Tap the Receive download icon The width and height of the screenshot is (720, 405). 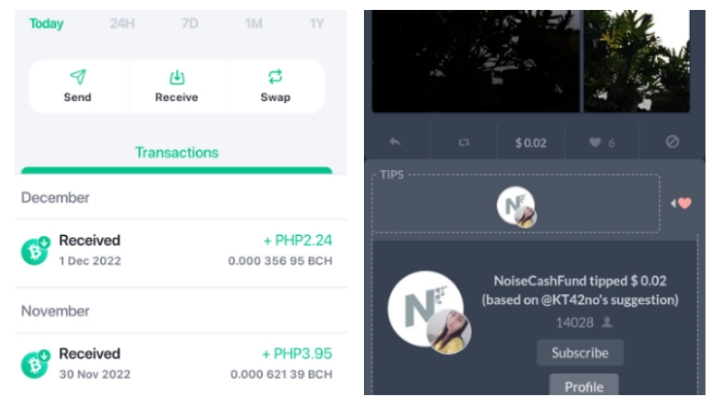pos(177,77)
